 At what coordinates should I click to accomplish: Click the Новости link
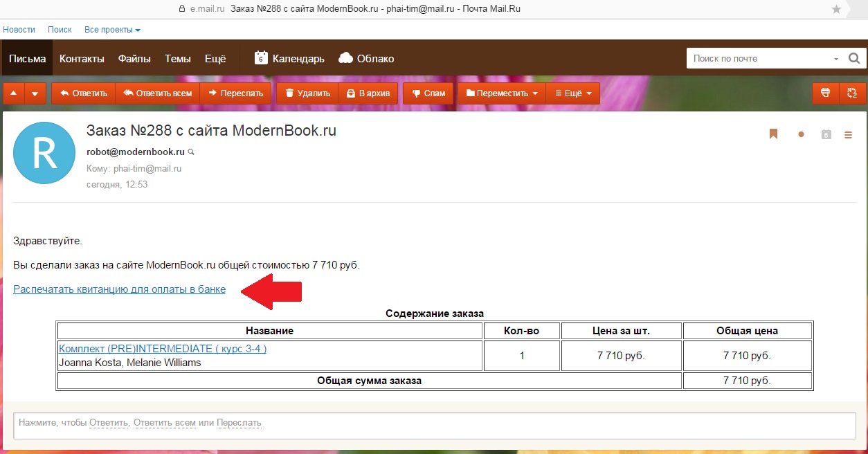click(x=19, y=30)
